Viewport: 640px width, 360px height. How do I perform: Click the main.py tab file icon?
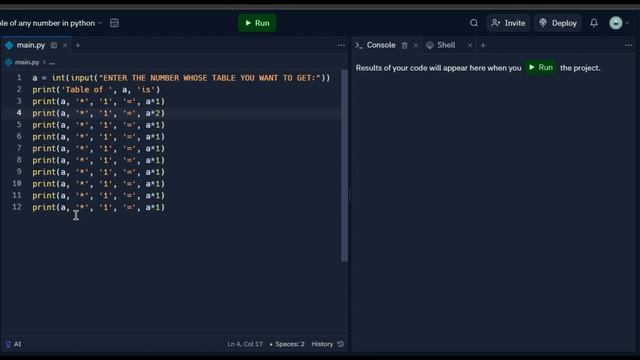(9, 45)
